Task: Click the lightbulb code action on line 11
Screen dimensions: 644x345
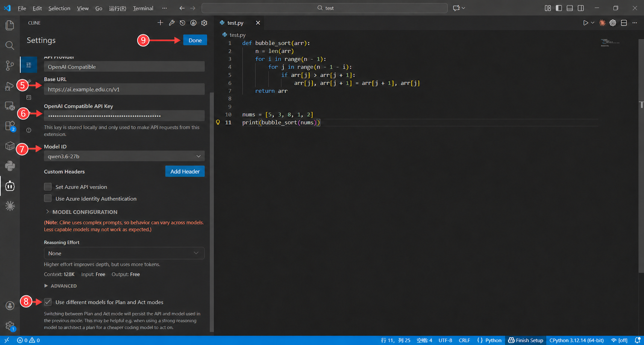Action: [218, 122]
